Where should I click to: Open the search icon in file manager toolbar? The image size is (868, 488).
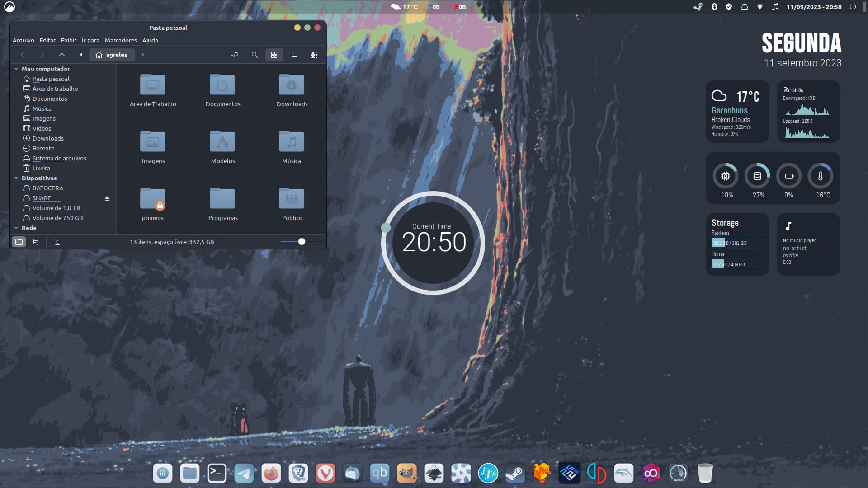[255, 55]
